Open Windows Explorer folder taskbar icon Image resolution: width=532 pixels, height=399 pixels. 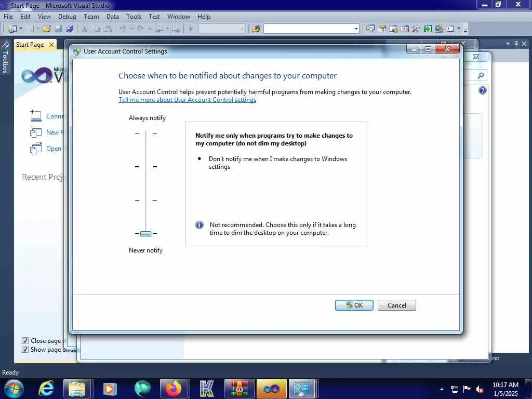point(77,389)
